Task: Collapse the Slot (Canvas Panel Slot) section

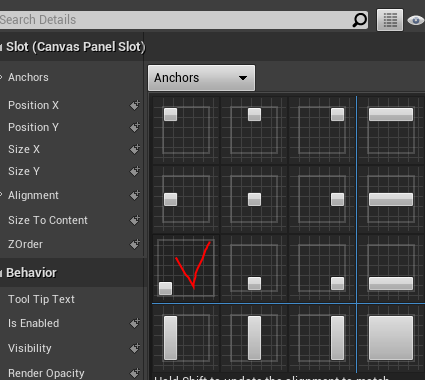Action: pyautogui.click(x=1, y=47)
